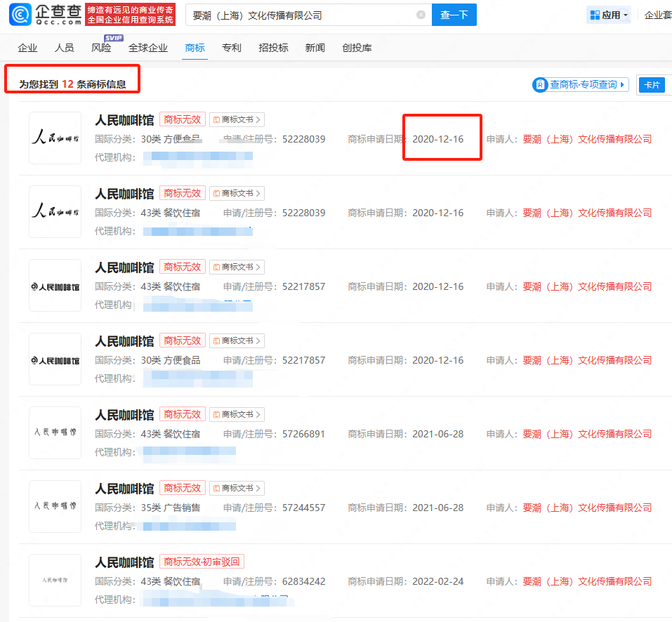Image resolution: width=672 pixels, height=622 pixels.
Task: Switch to 卡片 card view
Action: (652, 85)
